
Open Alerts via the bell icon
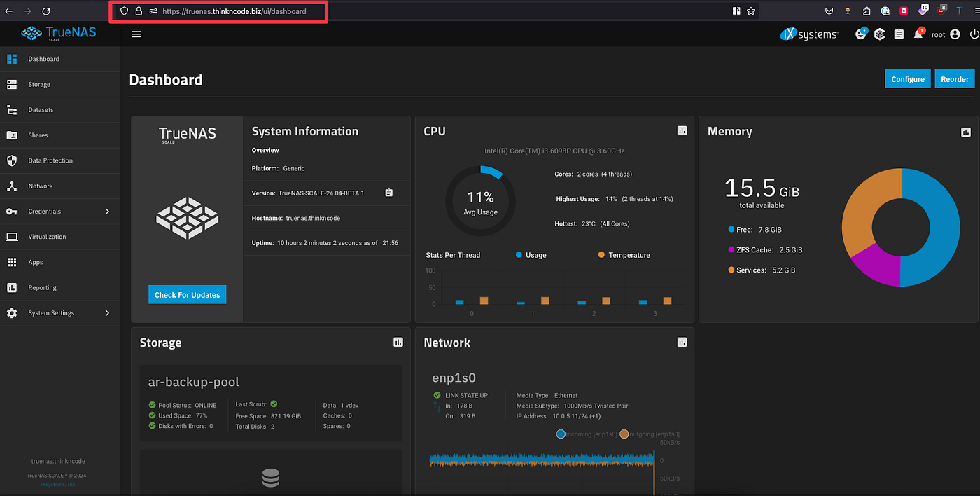coord(918,33)
